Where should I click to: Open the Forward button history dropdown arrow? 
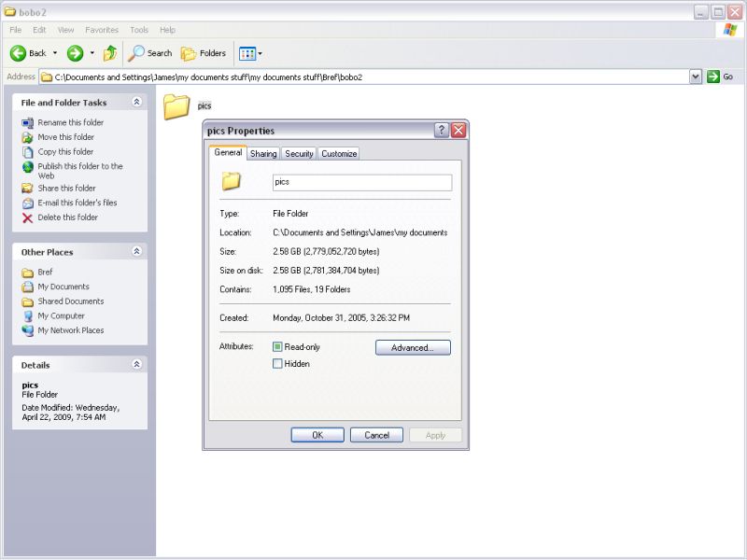coord(92,53)
